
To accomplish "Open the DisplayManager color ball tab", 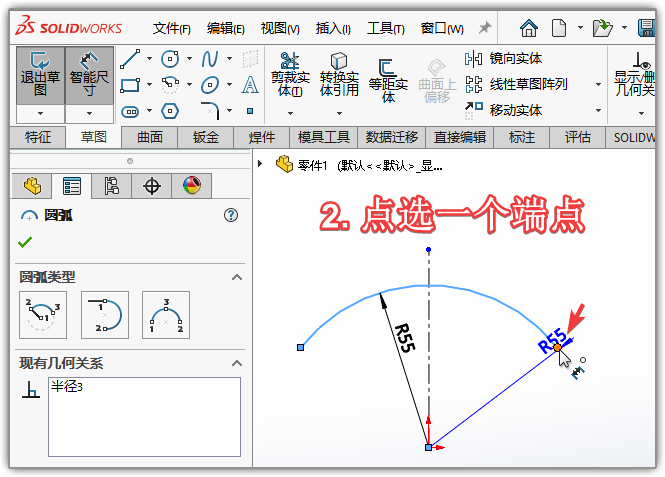I will click(191, 185).
